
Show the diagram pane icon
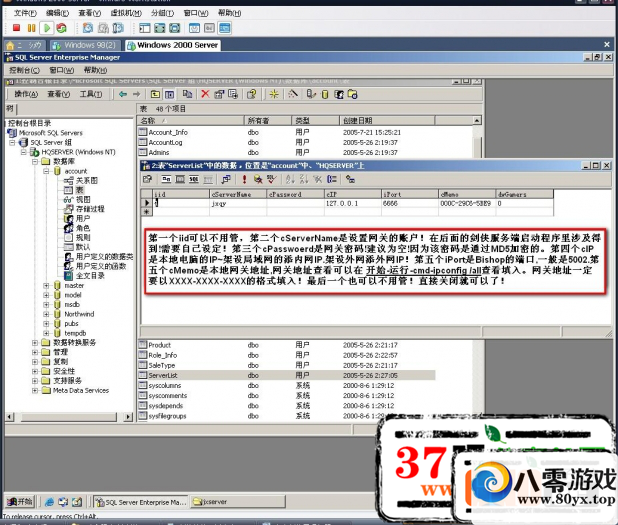166,180
